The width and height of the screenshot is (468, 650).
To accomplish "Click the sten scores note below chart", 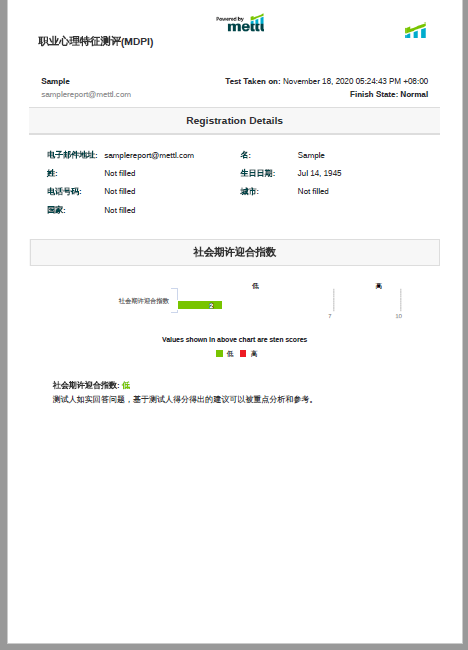I will click(x=234, y=340).
